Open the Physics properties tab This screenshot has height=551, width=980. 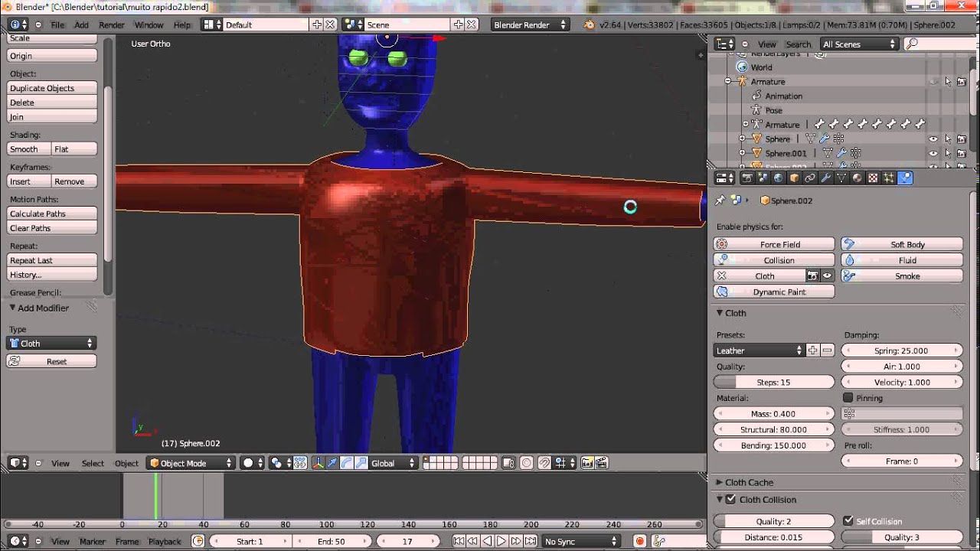point(905,178)
